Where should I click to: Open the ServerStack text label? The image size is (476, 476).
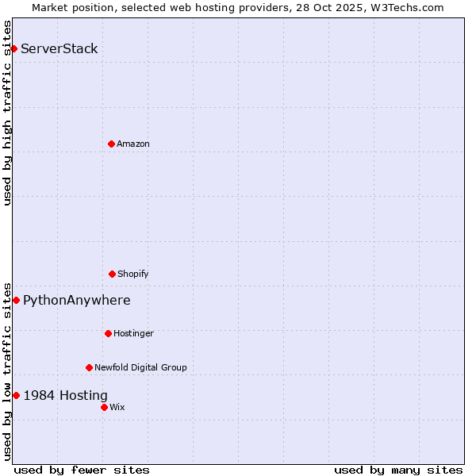click(59, 49)
